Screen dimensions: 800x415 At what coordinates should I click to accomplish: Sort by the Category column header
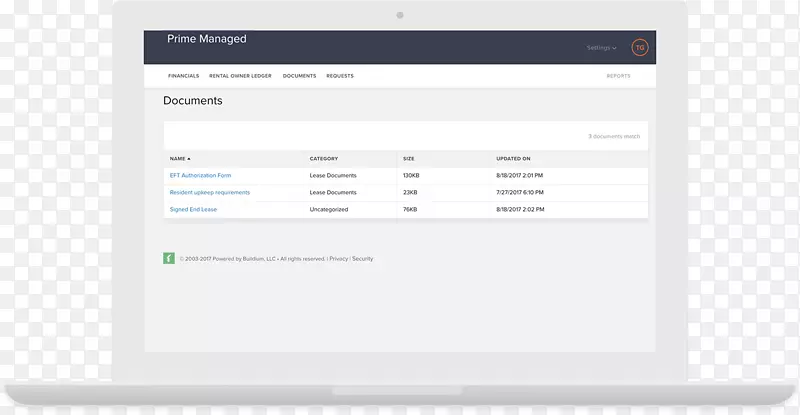pyautogui.click(x=324, y=159)
